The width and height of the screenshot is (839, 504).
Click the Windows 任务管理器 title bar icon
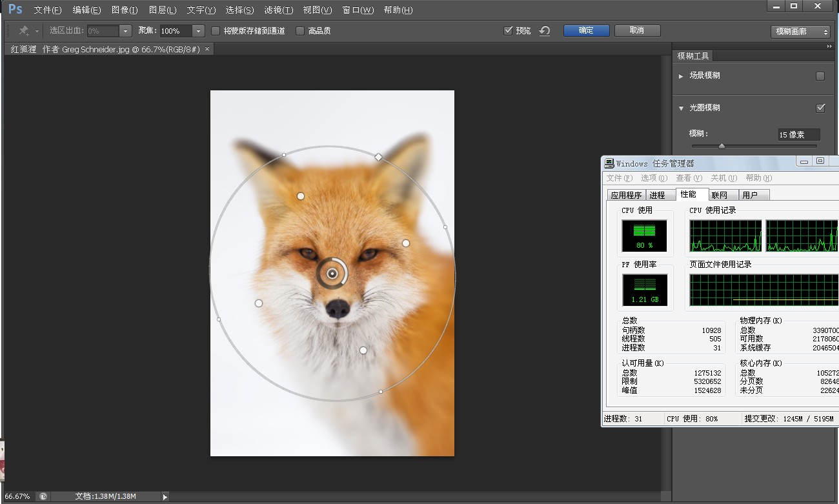[609, 163]
